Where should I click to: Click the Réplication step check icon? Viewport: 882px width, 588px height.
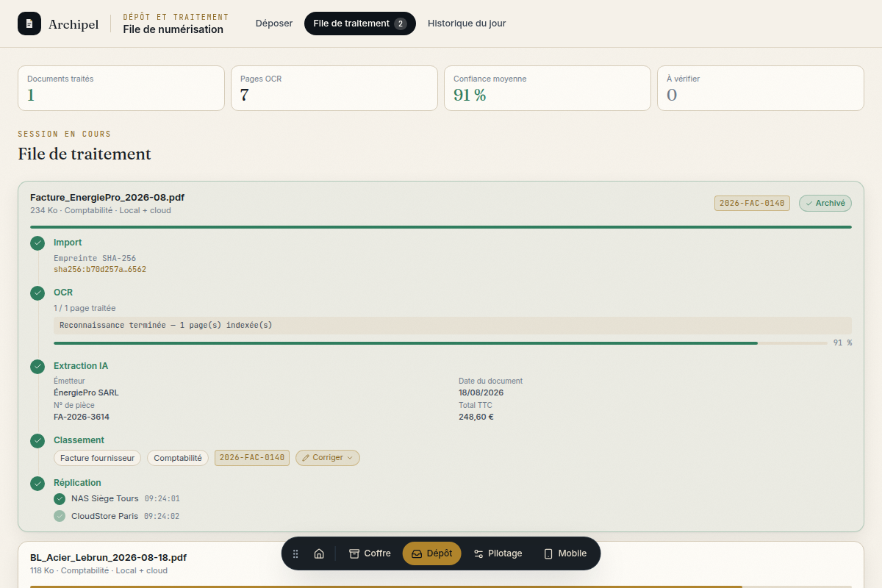[37, 484]
